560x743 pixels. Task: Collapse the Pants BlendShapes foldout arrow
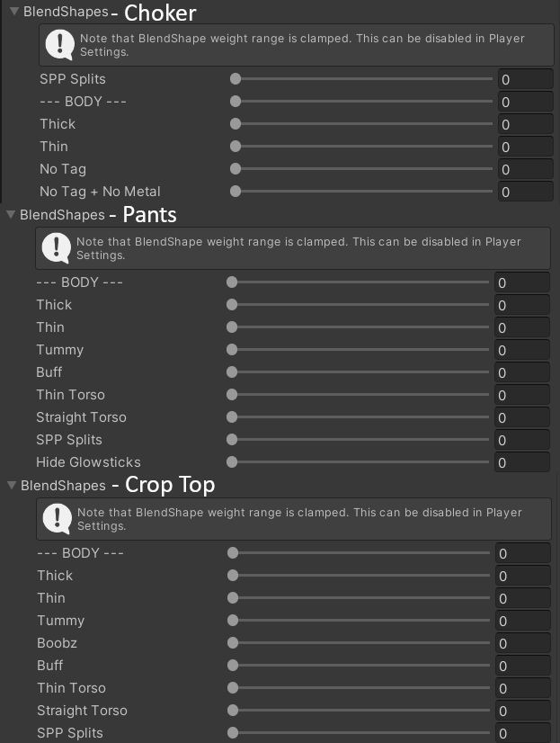click(11, 215)
